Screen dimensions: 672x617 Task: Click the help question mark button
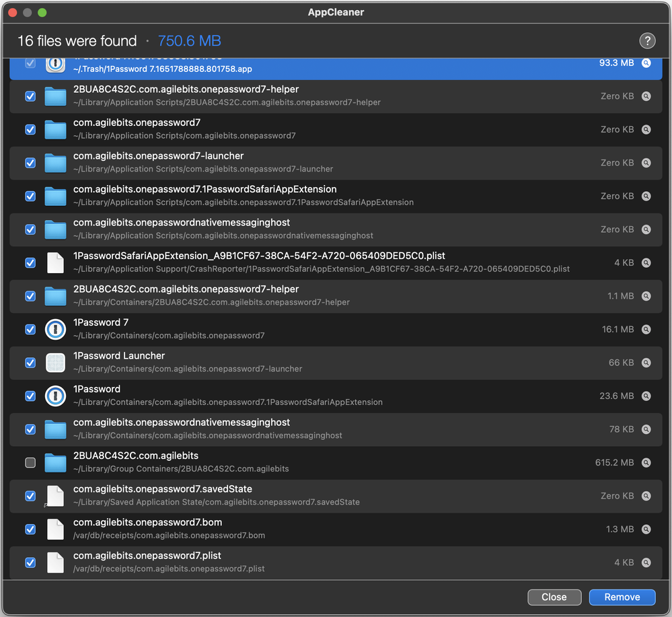coord(646,41)
